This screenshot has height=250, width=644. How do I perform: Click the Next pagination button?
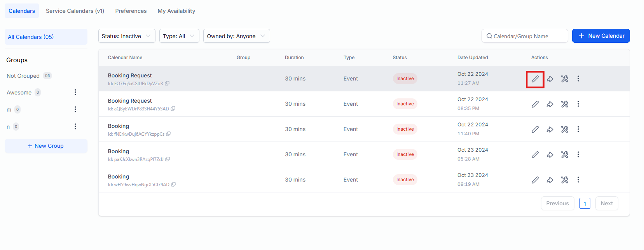[x=606, y=203]
